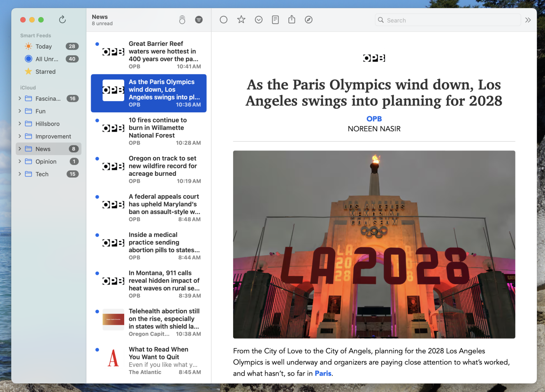Expand the Opinion folder

pos(20,161)
